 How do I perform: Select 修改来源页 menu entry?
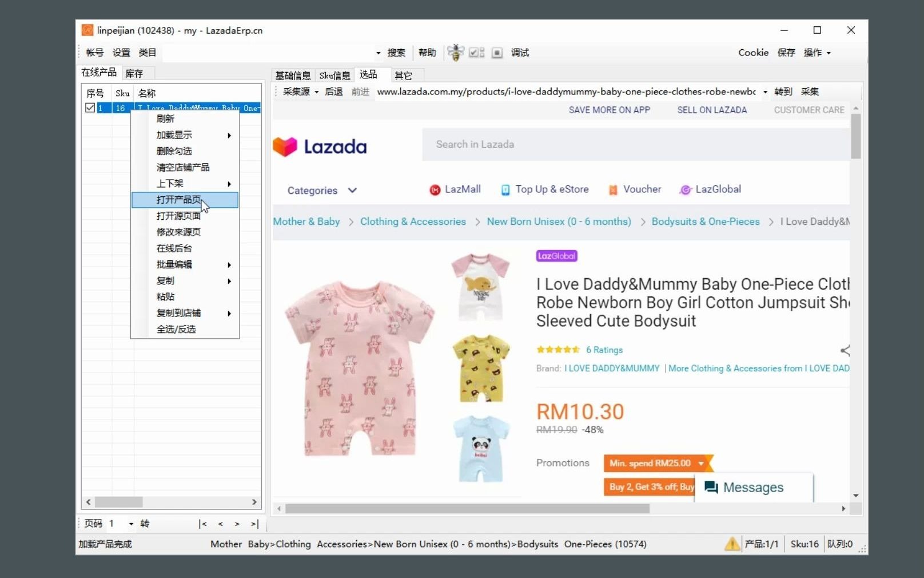(x=185, y=232)
